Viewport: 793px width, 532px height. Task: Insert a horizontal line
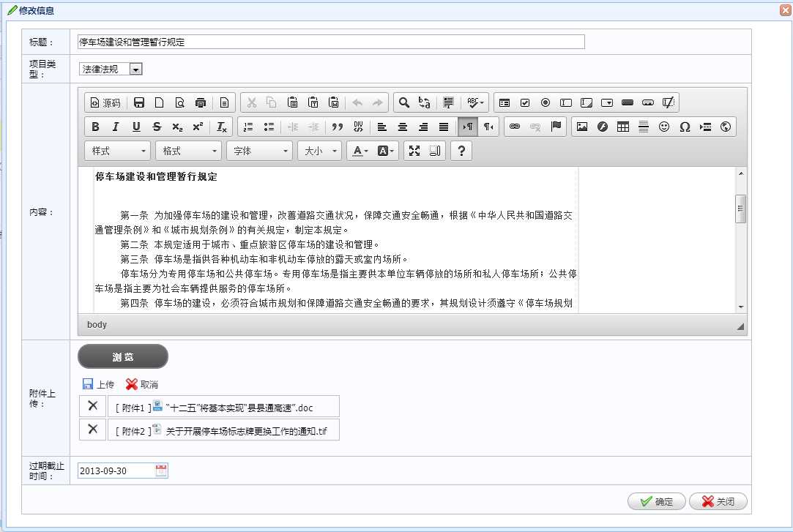644,127
